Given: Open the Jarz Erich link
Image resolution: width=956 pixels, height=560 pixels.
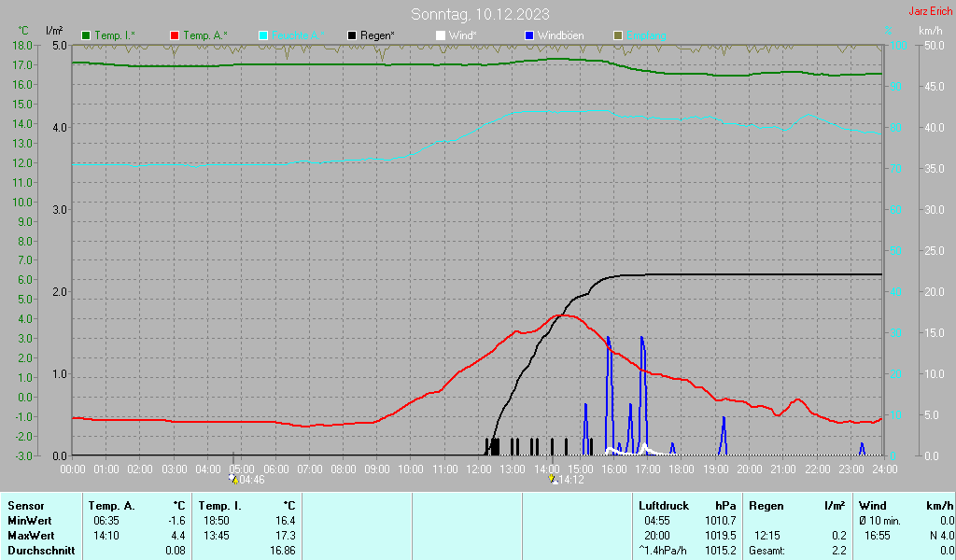Looking at the screenshot, I should pyautogui.click(x=930, y=11).
